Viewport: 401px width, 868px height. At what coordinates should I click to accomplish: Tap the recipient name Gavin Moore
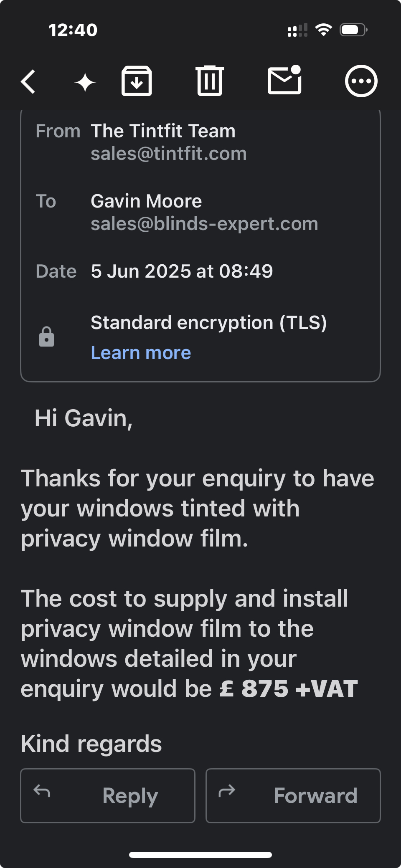(x=146, y=201)
